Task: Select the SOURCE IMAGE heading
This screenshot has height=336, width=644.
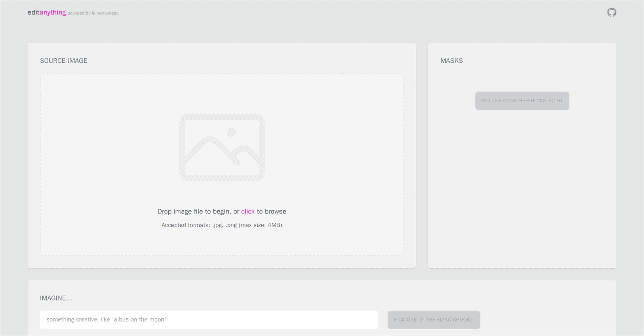Action: pos(64,61)
